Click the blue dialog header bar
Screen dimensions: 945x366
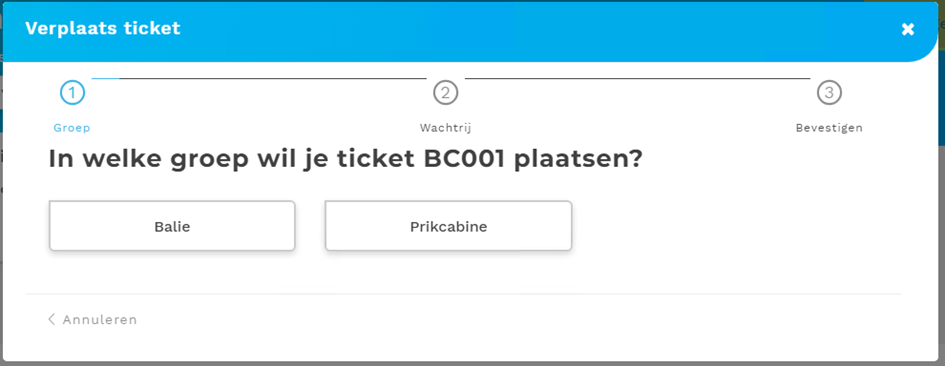(470, 31)
